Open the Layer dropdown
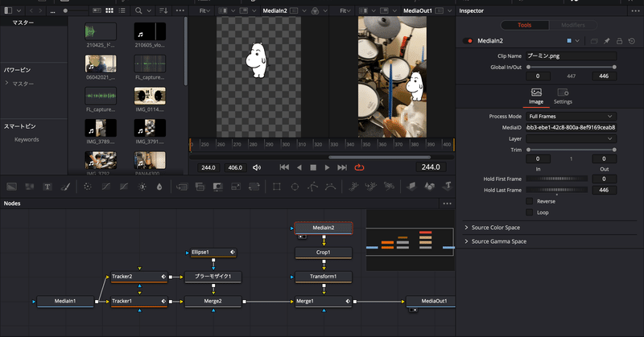This screenshot has height=337, width=644. click(x=572, y=138)
